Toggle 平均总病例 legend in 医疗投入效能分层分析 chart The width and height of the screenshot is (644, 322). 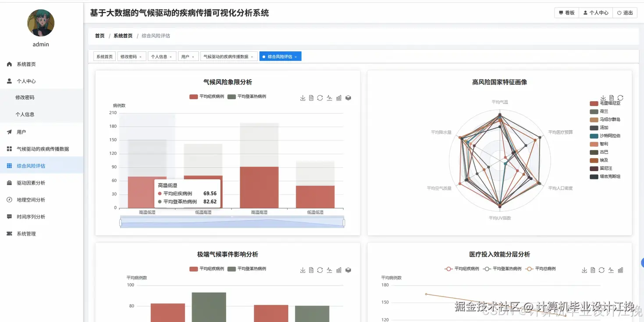point(541,268)
